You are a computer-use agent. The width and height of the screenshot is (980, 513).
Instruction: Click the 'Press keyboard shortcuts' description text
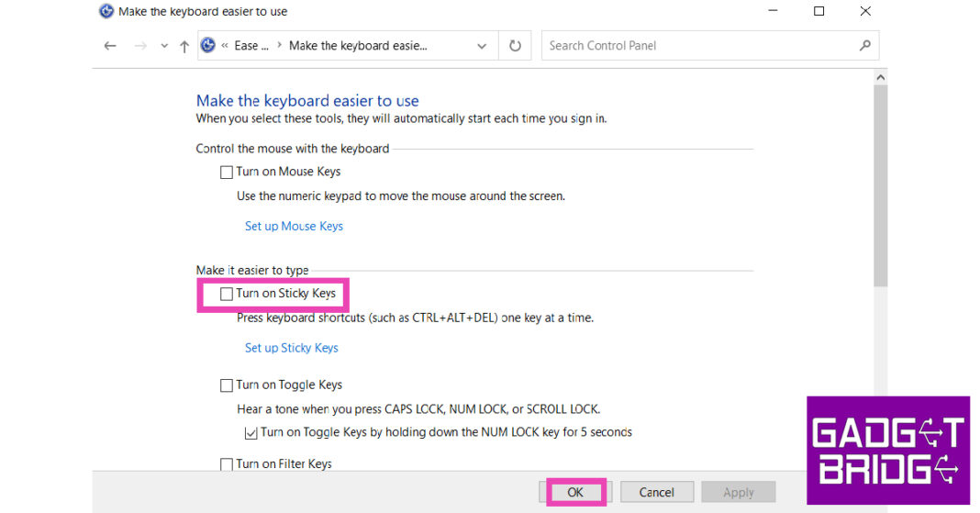point(415,318)
